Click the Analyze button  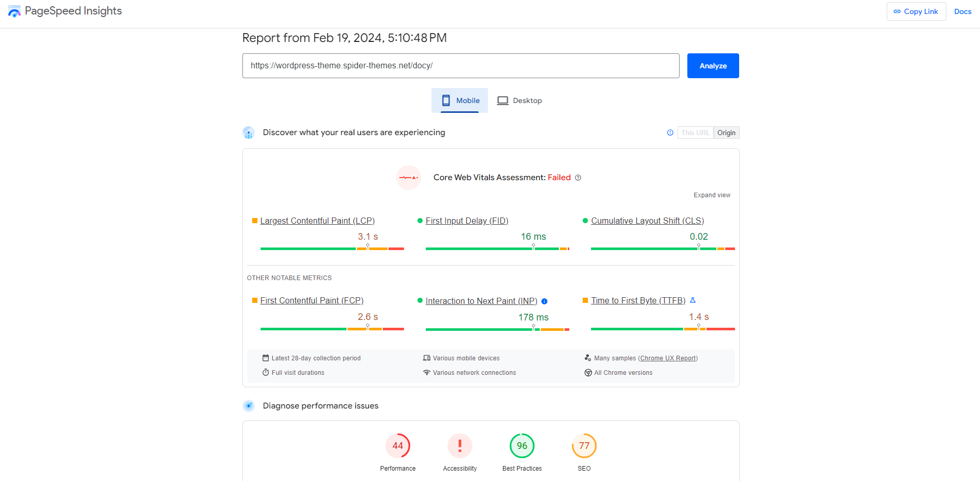point(713,66)
